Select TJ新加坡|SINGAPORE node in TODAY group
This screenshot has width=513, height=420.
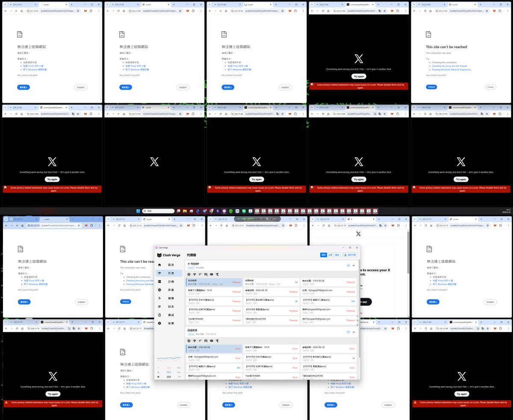pyautogui.click(x=271, y=320)
